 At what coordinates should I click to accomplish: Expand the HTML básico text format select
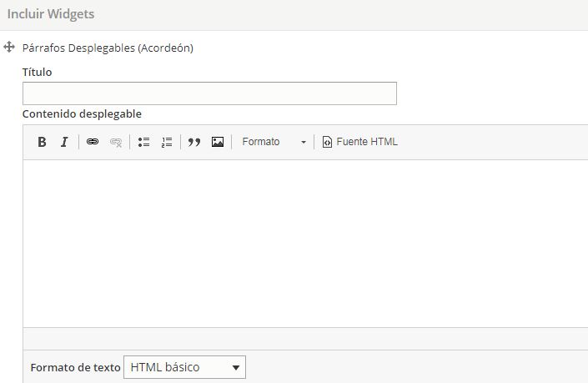(184, 367)
